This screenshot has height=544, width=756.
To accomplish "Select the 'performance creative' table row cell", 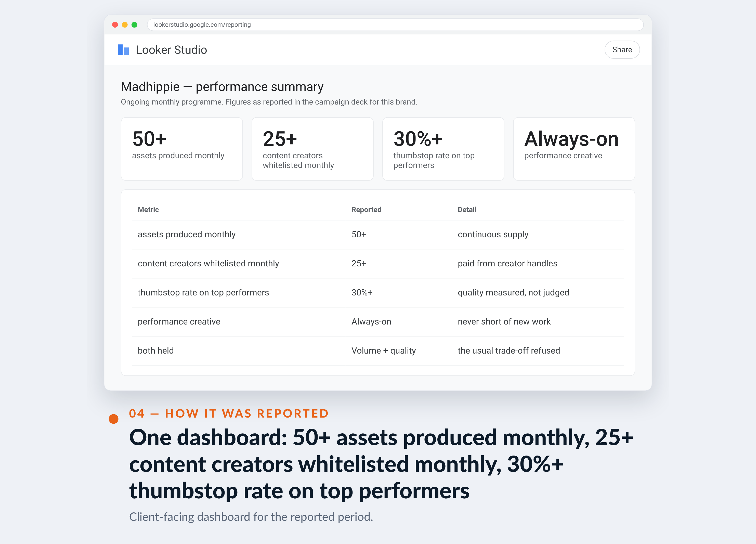I will point(179,321).
